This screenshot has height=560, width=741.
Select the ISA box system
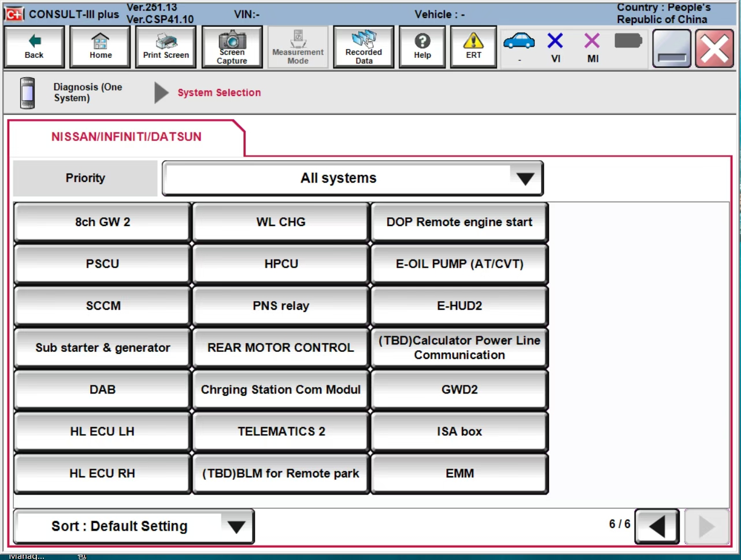pos(460,432)
